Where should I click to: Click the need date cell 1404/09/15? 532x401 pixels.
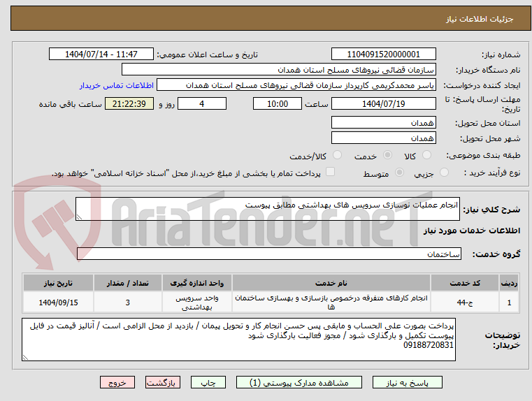pyautogui.click(x=58, y=302)
